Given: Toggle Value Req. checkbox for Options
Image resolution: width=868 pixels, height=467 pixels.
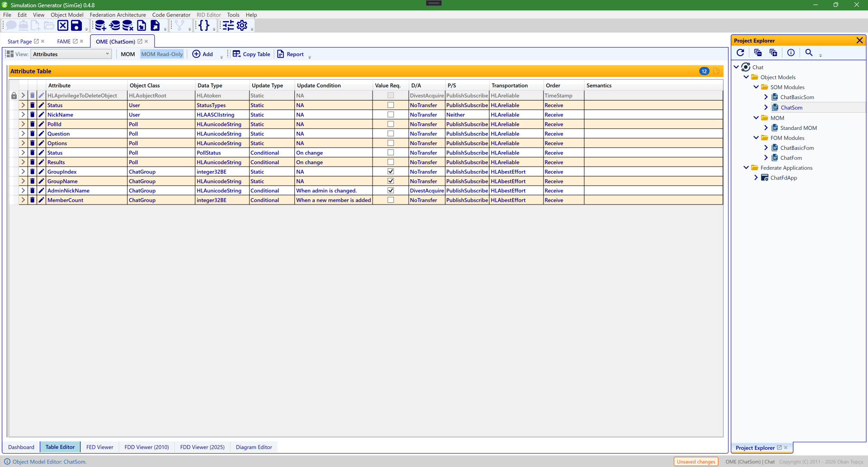Looking at the screenshot, I should coord(391,143).
